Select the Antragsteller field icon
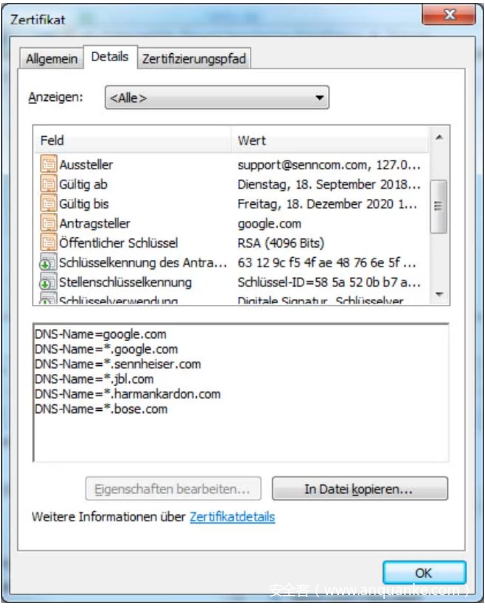The width and height of the screenshot is (485, 609). coord(49,223)
